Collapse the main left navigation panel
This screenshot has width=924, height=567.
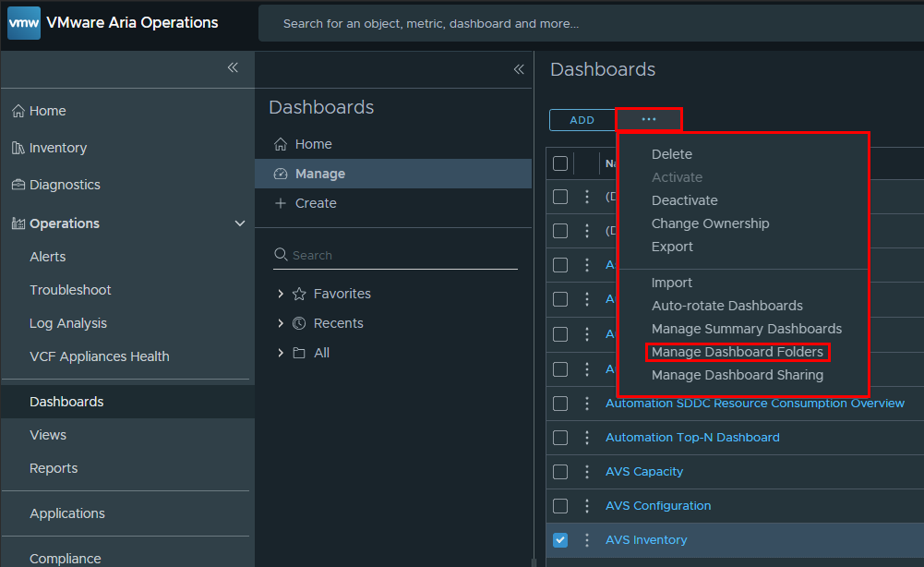[x=233, y=67]
